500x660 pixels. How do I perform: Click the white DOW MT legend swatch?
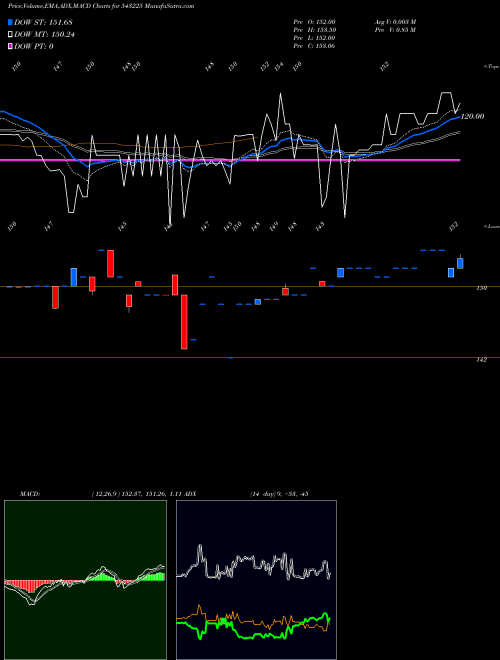click(x=10, y=35)
